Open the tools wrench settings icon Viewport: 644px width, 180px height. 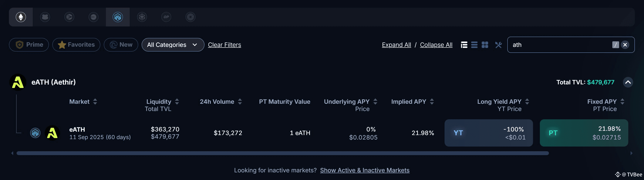point(499,45)
